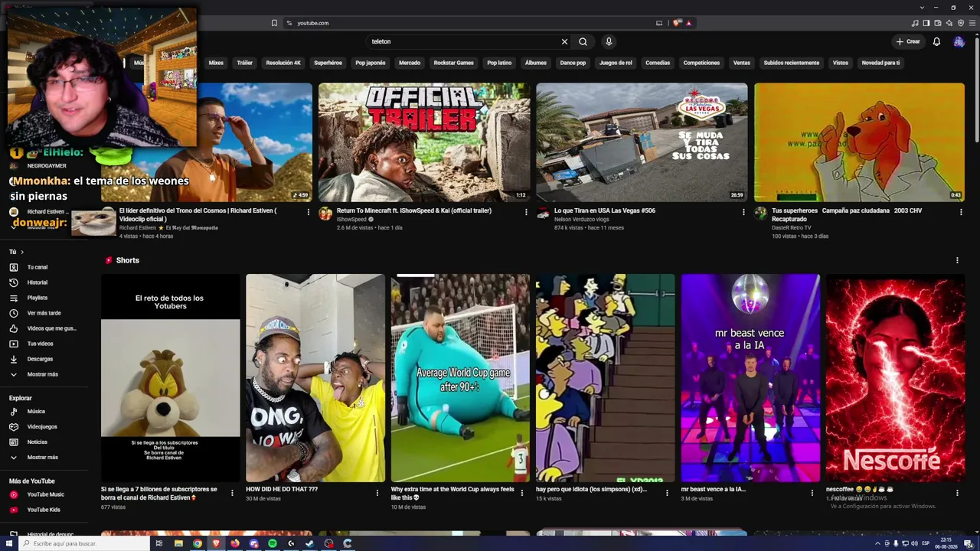980x551 pixels.
Task: Open options for Lo que Tiran en USA video
Action: pyautogui.click(x=743, y=212)
